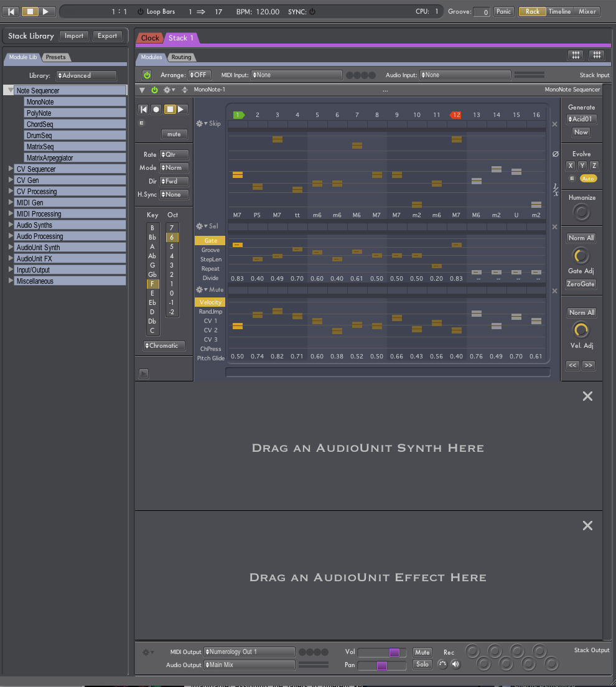Click the stack output Solo button
616x687 pixels.
point(422,665)
